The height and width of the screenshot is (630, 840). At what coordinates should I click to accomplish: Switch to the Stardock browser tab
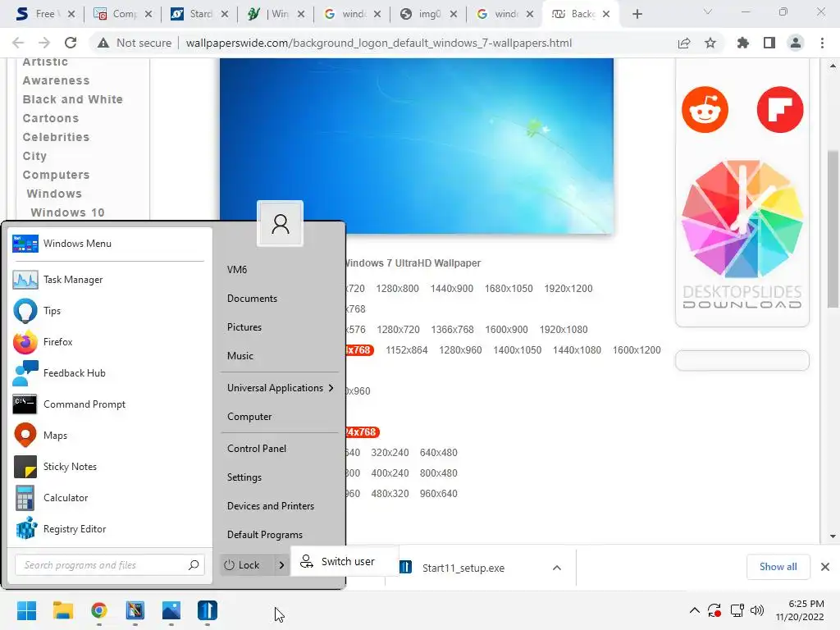pyautogui.click(x=199, y=14)
